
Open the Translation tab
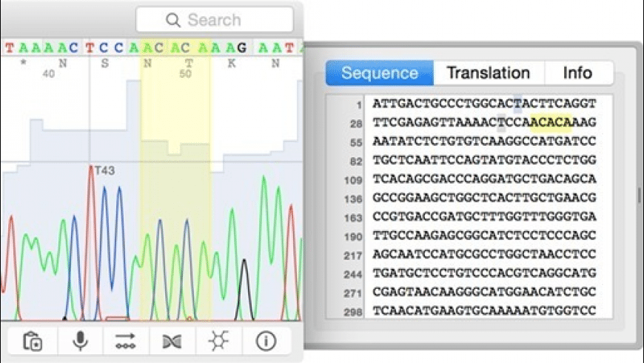pyautogui.click(x=489, y=73)
